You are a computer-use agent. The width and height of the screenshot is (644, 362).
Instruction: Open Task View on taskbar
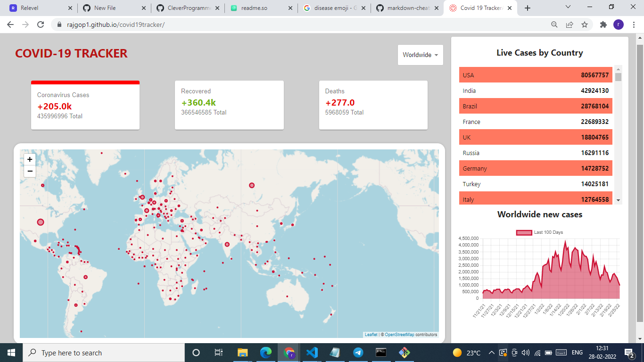click(219, 353)
